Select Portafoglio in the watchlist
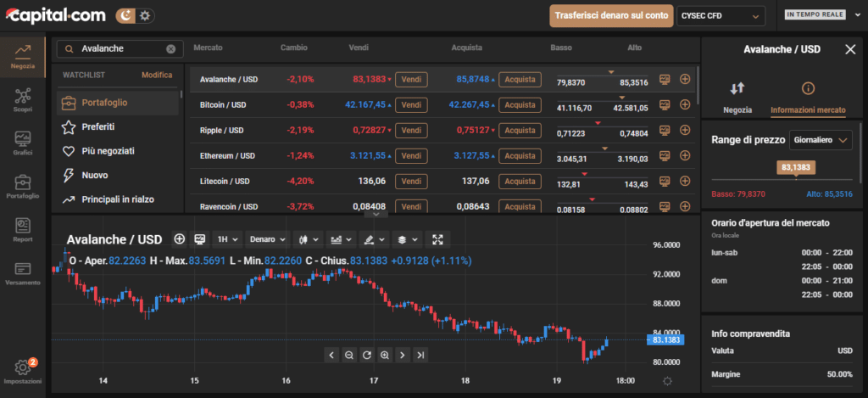The image size is (868, 398). click(x=118, y=103)
